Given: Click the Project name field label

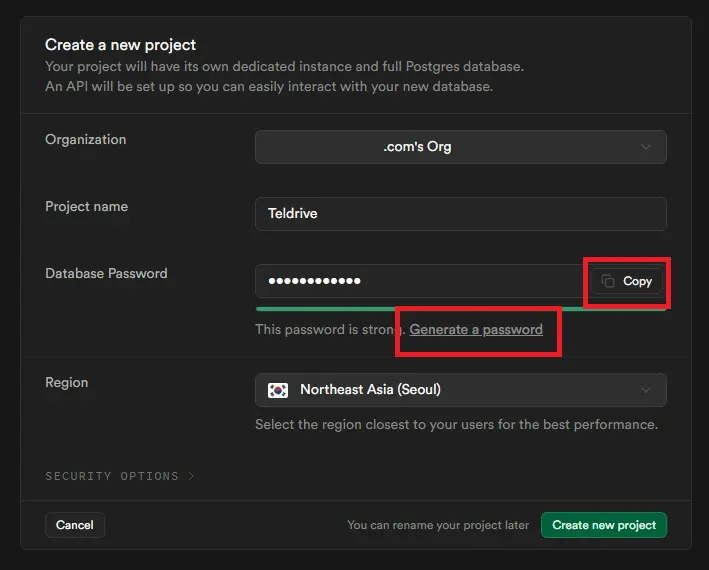Looking at the screenshot, I should tap(86, 207).
